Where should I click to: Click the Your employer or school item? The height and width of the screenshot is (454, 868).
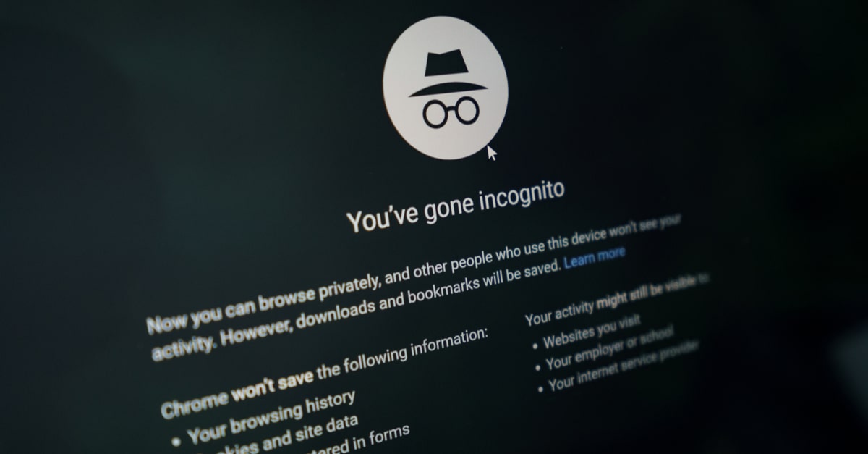click(609, 348)
